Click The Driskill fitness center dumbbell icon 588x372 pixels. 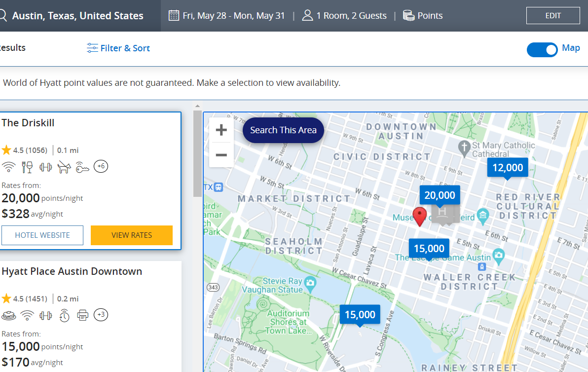[x=46, y=167]
